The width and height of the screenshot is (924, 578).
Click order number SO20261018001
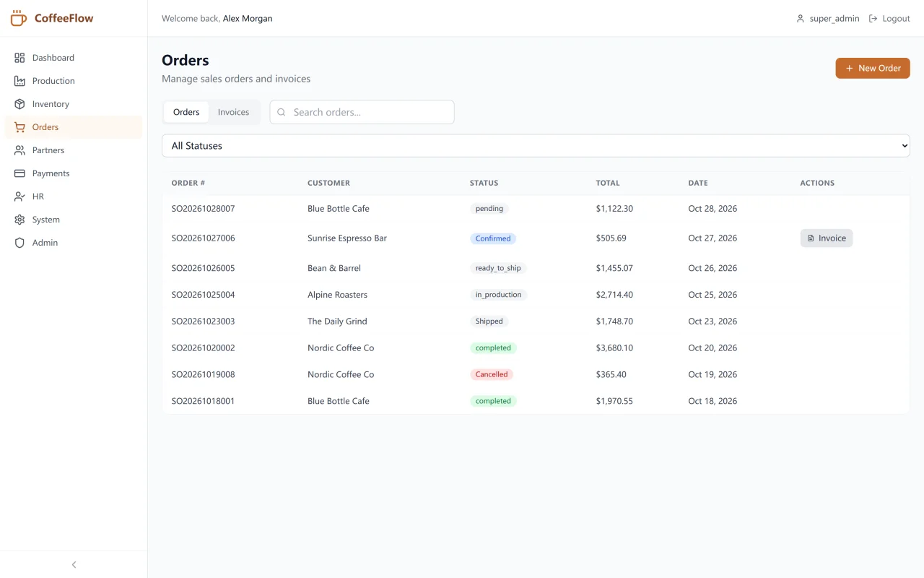203,401
